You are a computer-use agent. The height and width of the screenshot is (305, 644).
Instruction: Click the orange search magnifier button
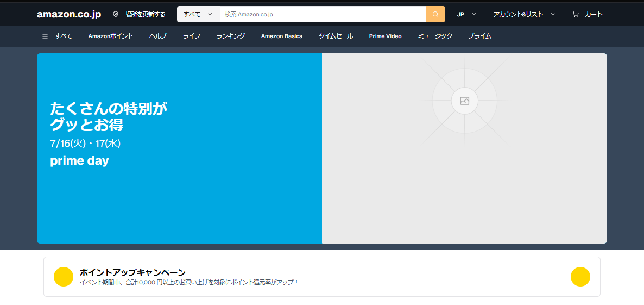pyautogui.click(x=435, y=14)
